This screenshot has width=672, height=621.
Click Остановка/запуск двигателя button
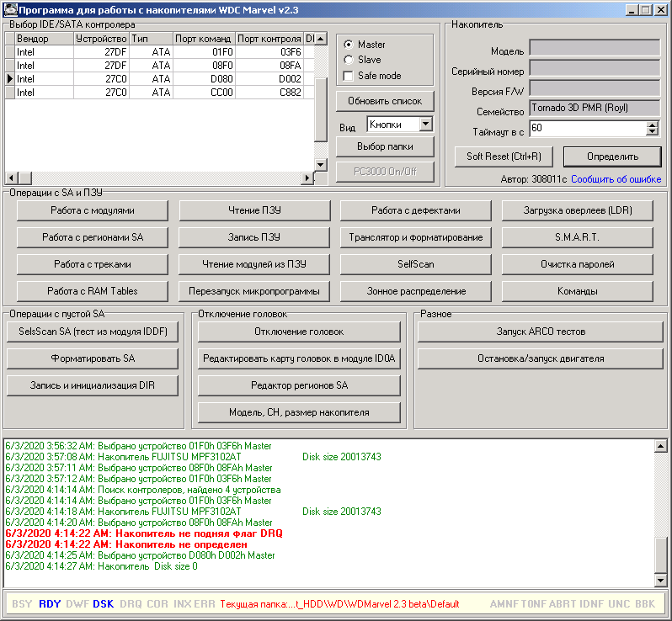540,358
